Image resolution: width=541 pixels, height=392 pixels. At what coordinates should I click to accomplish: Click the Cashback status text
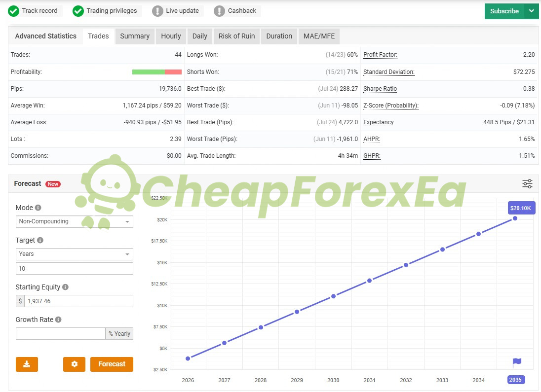(242, 11)
